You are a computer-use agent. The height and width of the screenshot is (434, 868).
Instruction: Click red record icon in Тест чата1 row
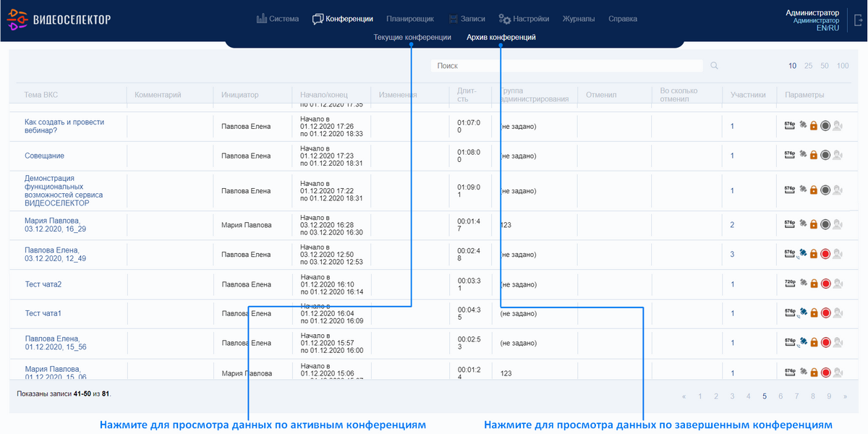click(825, 313)
